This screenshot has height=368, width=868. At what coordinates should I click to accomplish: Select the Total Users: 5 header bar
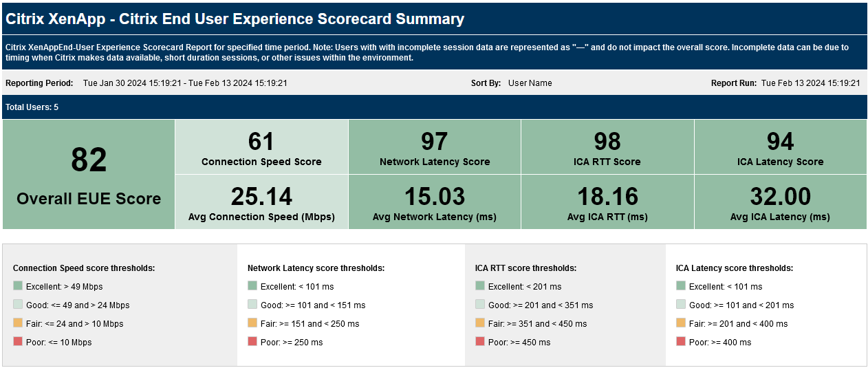(x=434, y=107)
